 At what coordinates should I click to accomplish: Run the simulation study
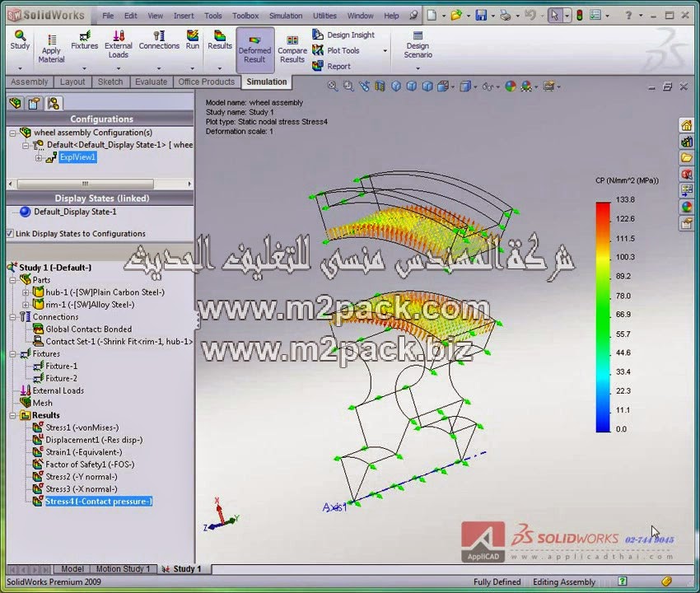[x=193, y=40]
